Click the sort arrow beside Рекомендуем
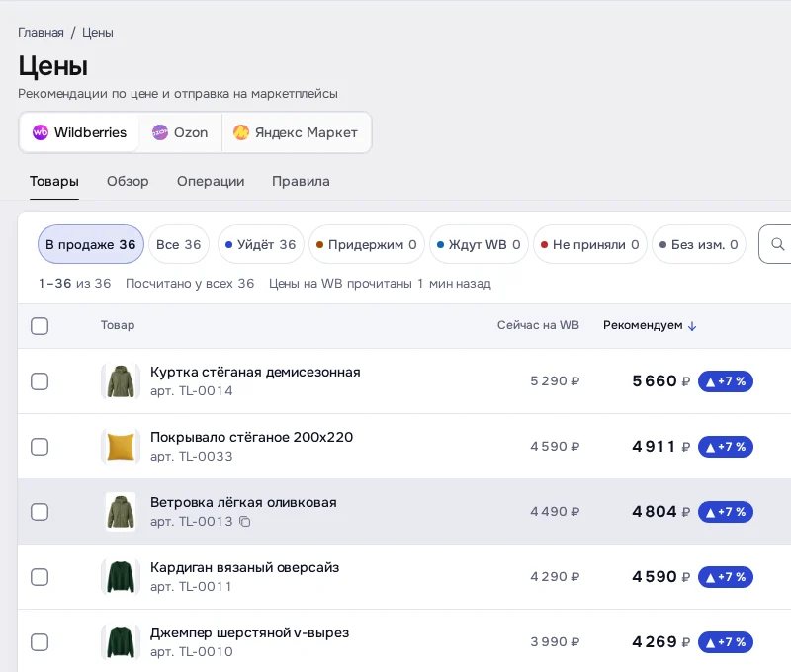This screenshot has height=672, width=791. click(692, 326)
